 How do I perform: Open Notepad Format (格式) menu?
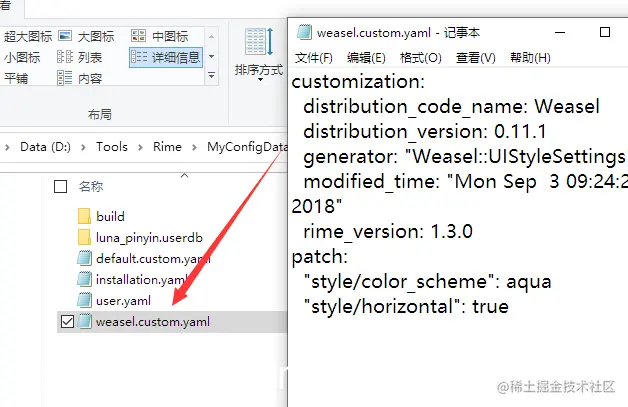[x=421, y=58]
